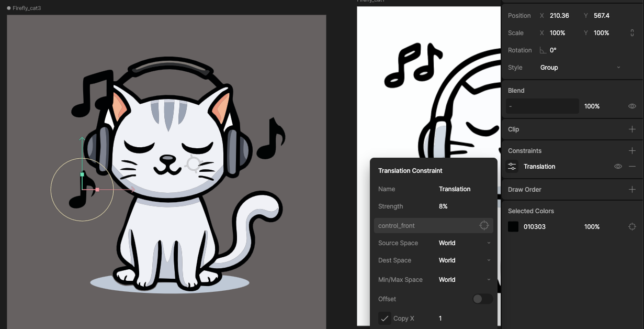
Task: Add a Clip with plus icon
Action: (x=632, y=129)
